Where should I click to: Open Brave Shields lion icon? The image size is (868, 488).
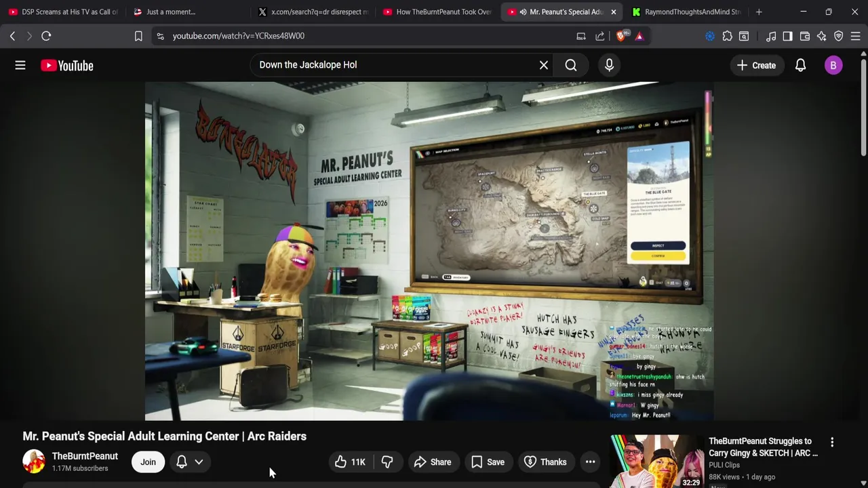click(x=621, y=36)
